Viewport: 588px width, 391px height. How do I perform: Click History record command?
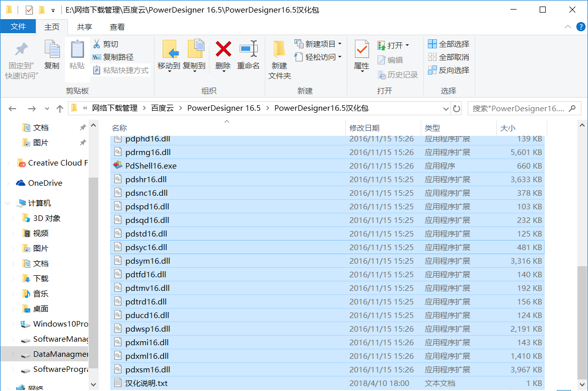point(398,75)
